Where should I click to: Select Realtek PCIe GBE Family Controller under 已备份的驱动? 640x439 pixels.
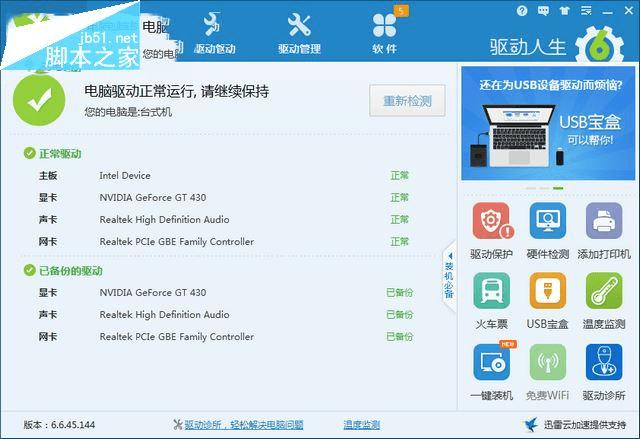pyautogui.click(x=225, y=337)
